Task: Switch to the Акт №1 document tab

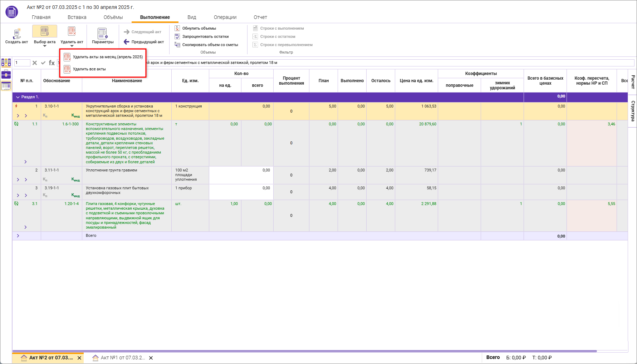Action: click(120, 358)
